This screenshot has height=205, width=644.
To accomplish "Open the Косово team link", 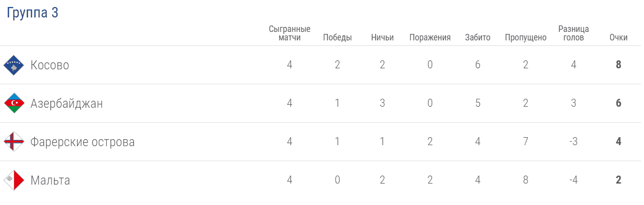I will [50, 65].
